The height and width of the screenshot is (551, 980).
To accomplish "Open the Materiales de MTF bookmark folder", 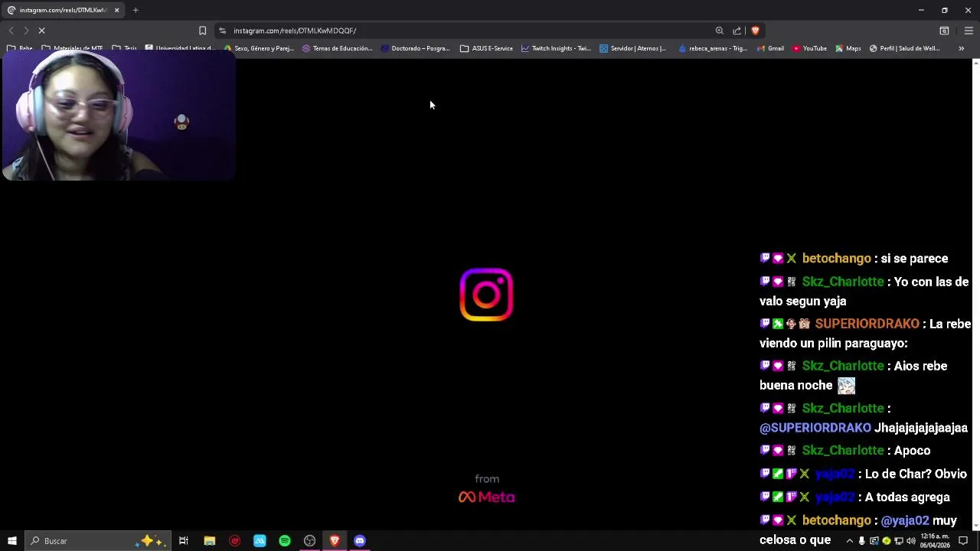I will (x=72, y=48).
